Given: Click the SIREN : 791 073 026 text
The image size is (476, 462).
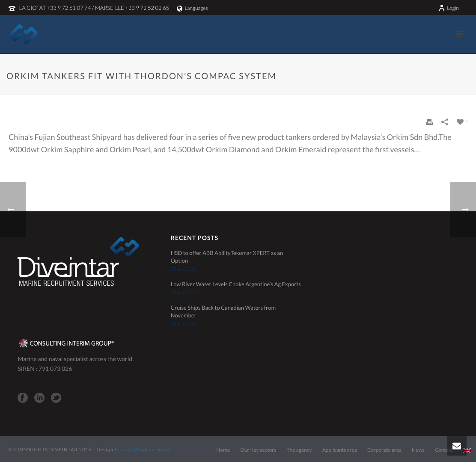Looking at the screenshot, I should click(45, 369).
